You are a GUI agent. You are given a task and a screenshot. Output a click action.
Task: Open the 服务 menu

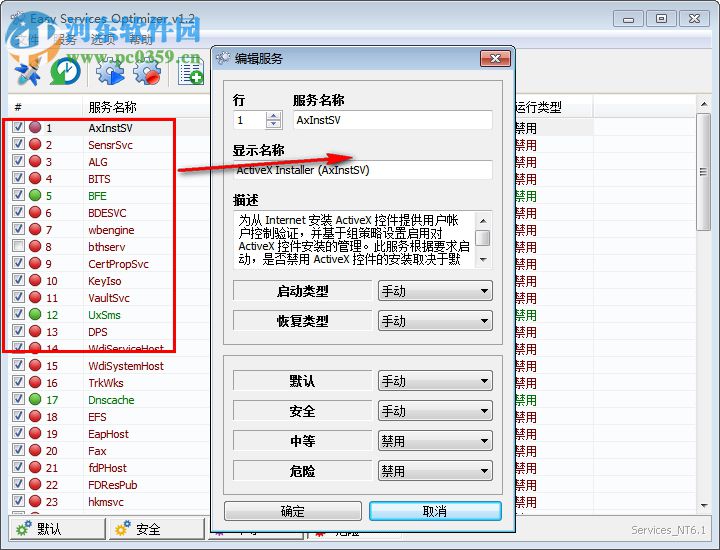[x=64, y=40]
